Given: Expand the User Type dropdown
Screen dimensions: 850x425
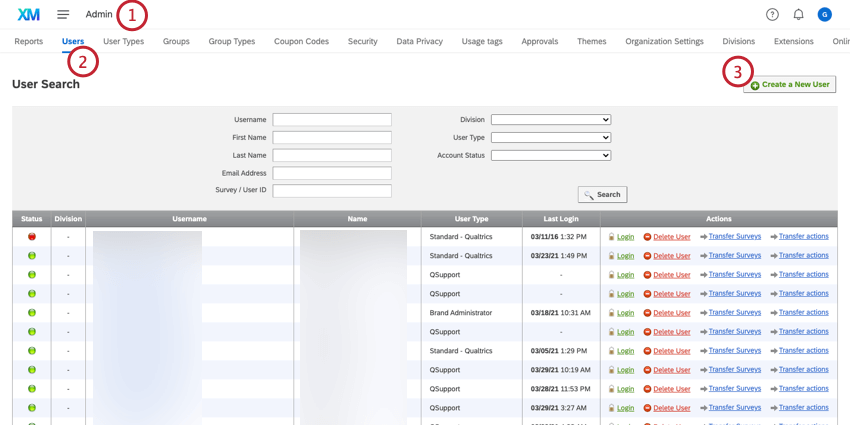Looking at the screenshot, I should click(550, 138).
